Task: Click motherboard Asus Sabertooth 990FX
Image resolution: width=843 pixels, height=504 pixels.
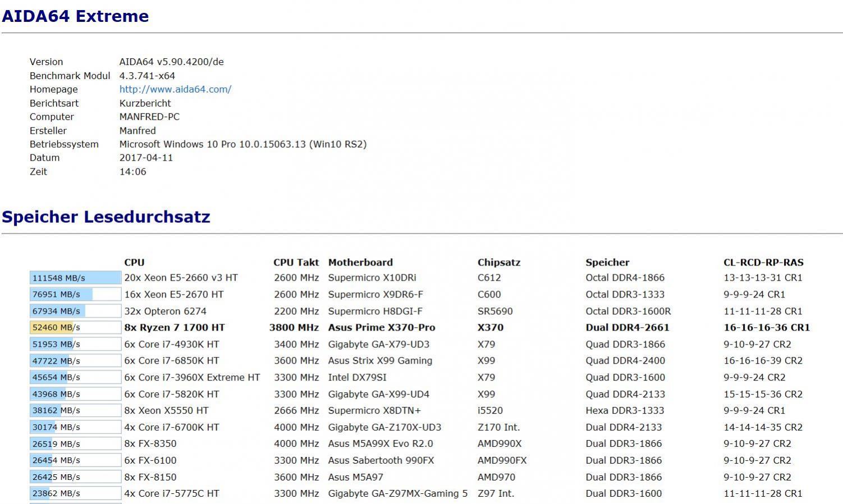Action: [x=381, y=460]
